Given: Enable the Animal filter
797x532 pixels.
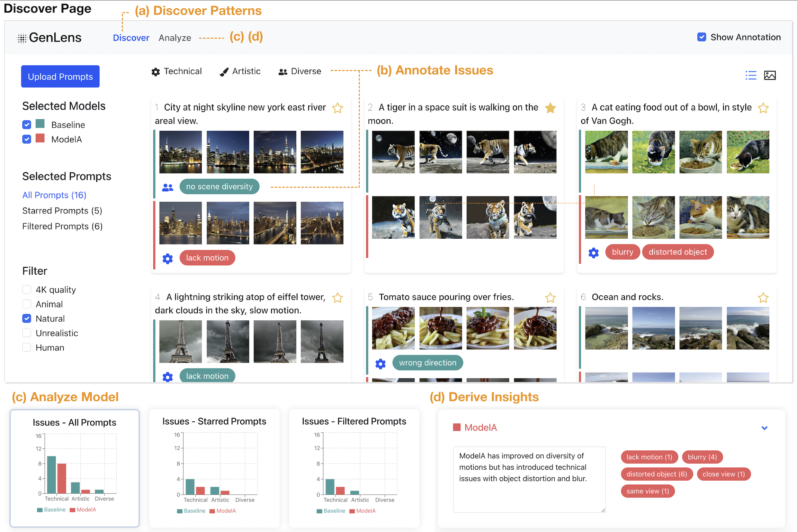Looking at the screenshot, I should pos(27,304).
